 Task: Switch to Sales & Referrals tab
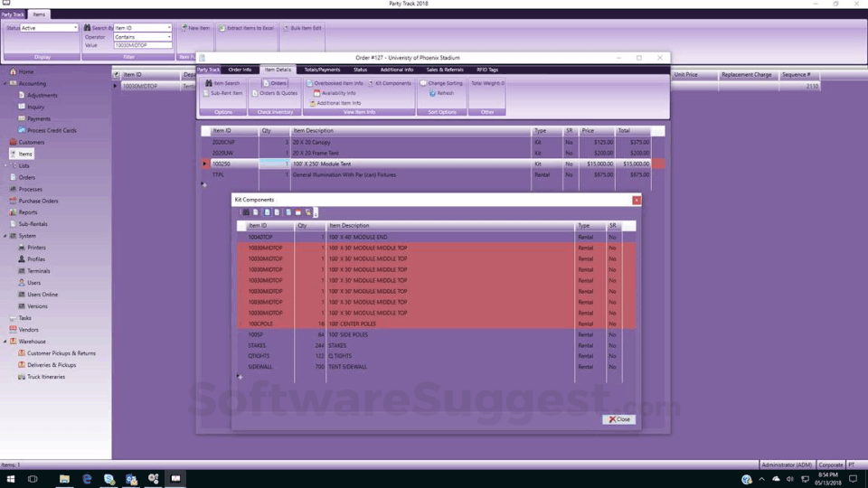(445, 70)
